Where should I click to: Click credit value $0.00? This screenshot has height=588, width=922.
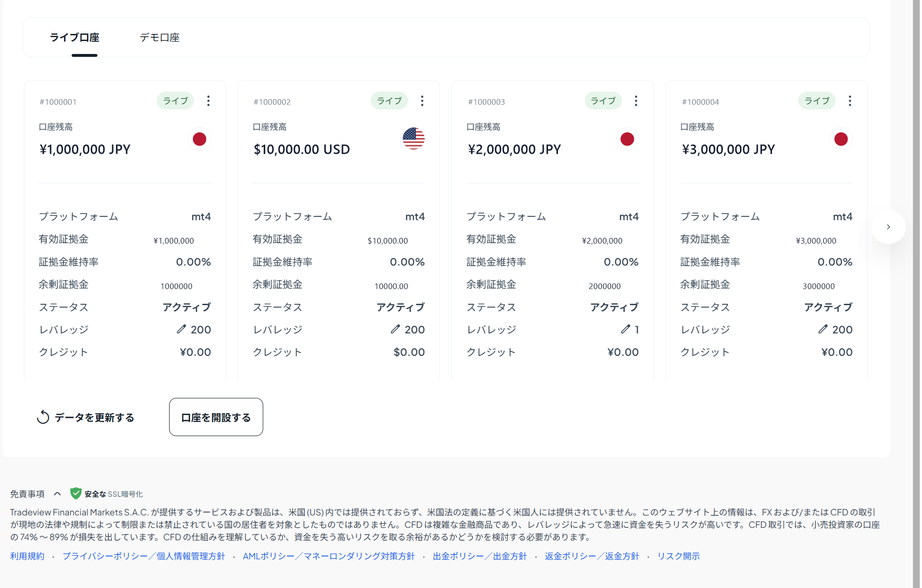[409, 352]
